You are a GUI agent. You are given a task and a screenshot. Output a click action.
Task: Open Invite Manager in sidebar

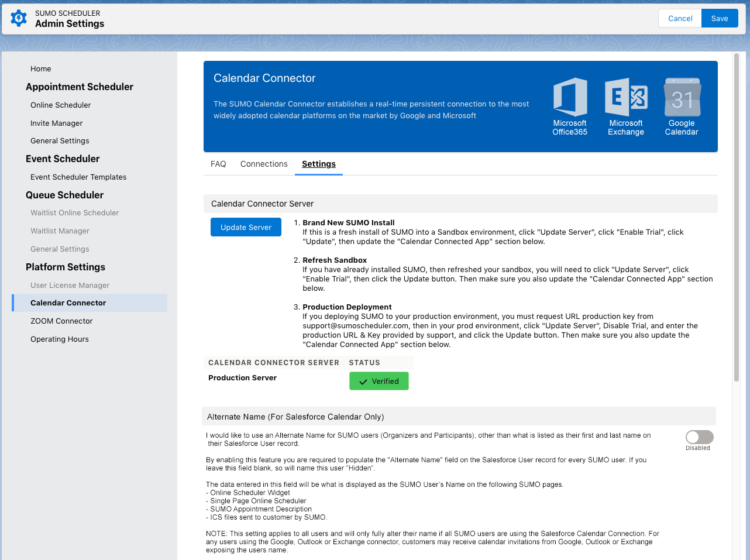click(57, 123)
